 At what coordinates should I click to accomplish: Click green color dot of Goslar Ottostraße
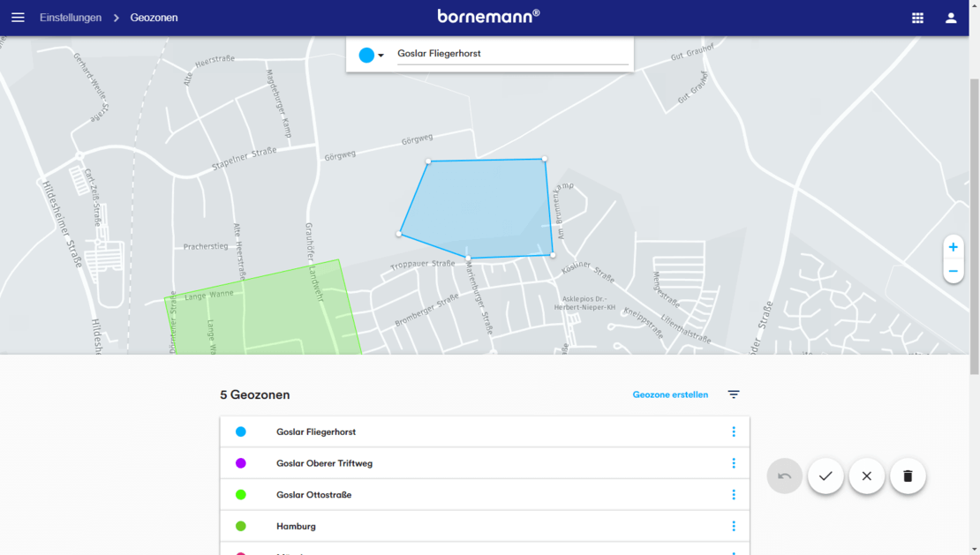coord(241,494)
